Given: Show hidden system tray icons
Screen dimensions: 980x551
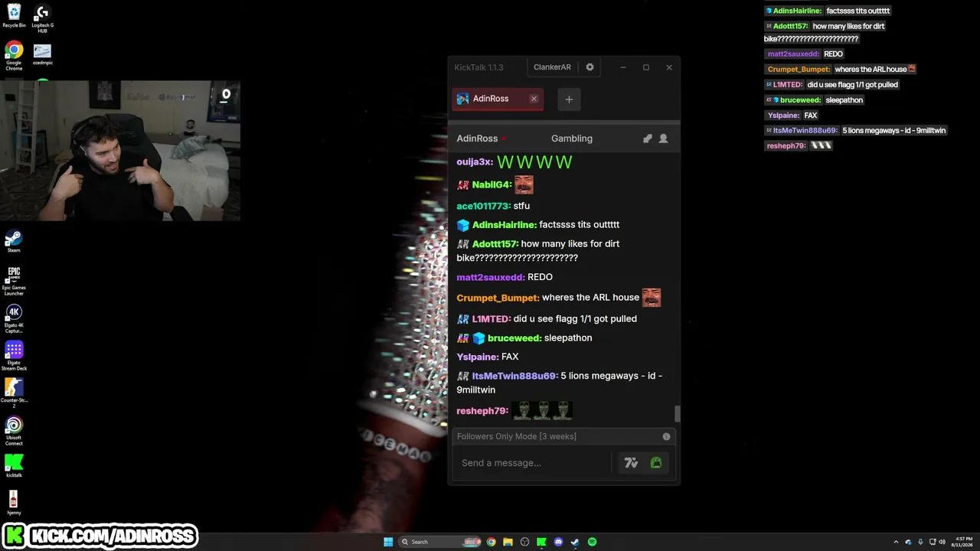Looking at the screenshot, I should (897, 542).
